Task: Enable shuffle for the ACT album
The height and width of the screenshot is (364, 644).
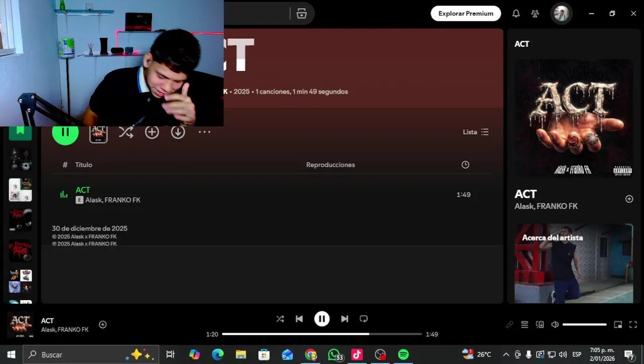Action: point(126,132)
